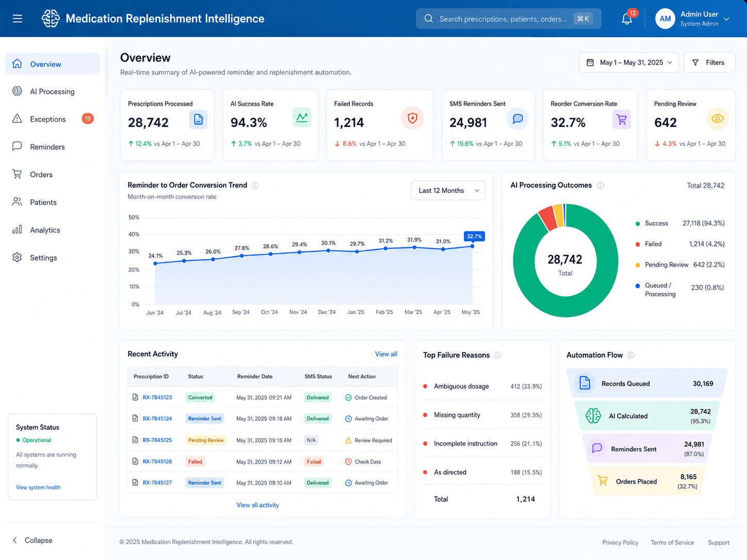Click info icon beside Top Failure Reasons
This screenshot has width=747, height=560.
tap(498, 355)
